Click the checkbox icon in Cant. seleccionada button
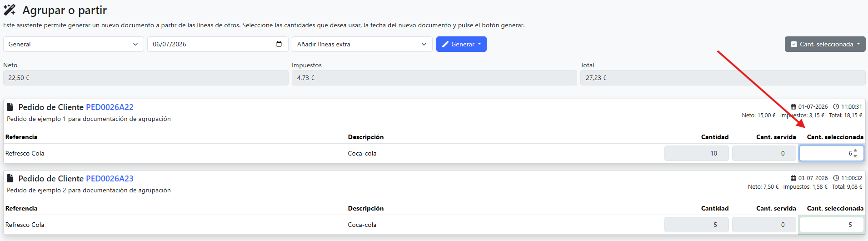 [794, 44]
